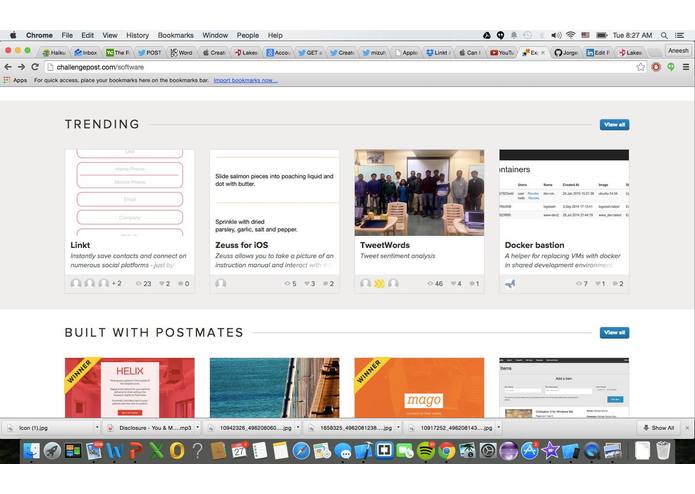695x494 pixels.
Task: Switch to the Inbox tab
Action: coord(86,52)
